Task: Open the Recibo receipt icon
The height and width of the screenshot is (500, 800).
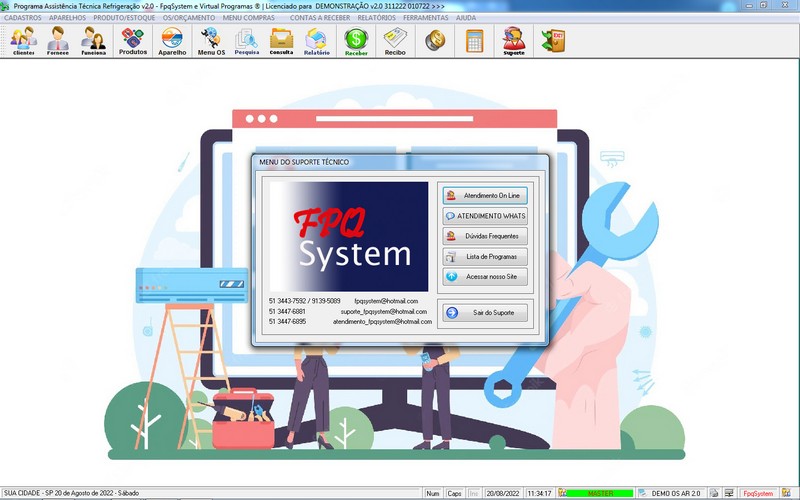Action: (x=395, y=41)
